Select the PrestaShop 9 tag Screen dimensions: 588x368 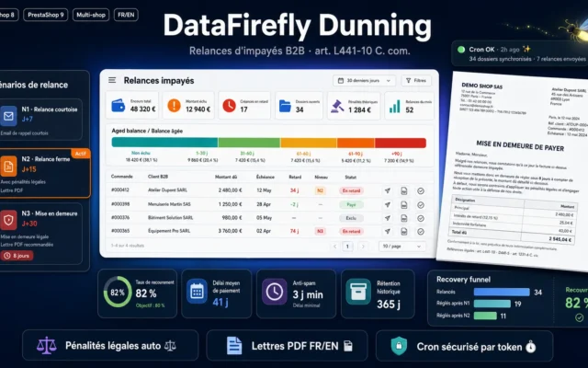pyautogui.click(x=46, y=15)
